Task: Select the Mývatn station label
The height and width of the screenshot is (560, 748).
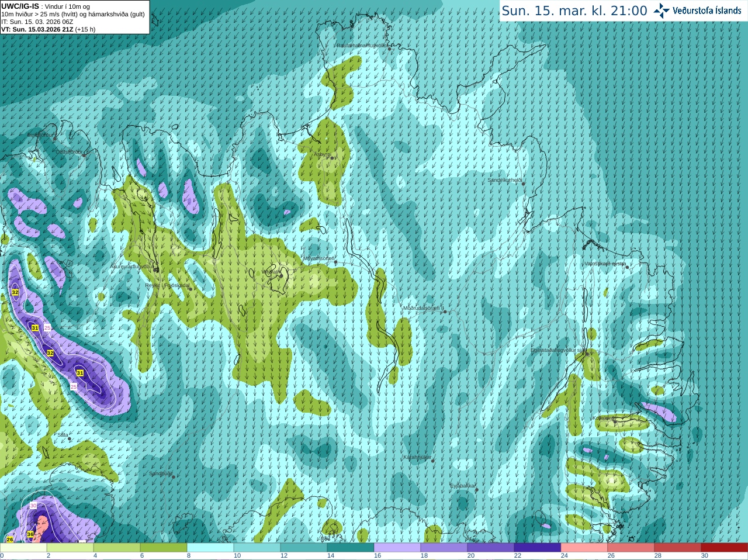Action: pos(271,272)
